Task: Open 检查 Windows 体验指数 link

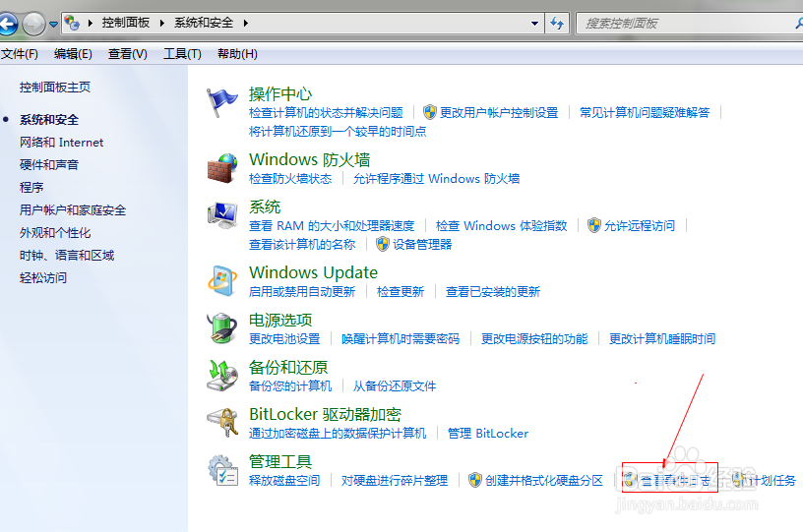Action: [501, 225]
